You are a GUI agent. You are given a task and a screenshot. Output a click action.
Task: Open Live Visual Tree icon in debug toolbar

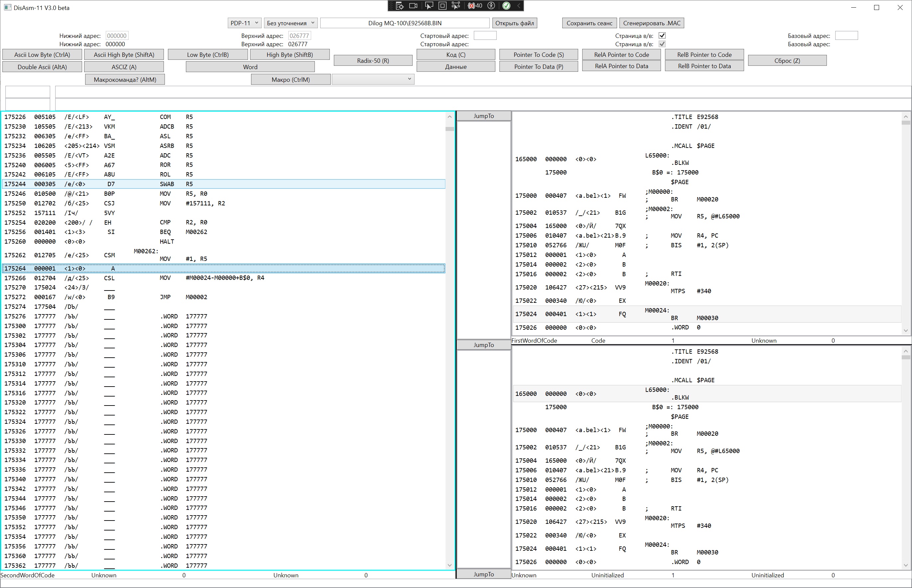[x=399, y=6]
